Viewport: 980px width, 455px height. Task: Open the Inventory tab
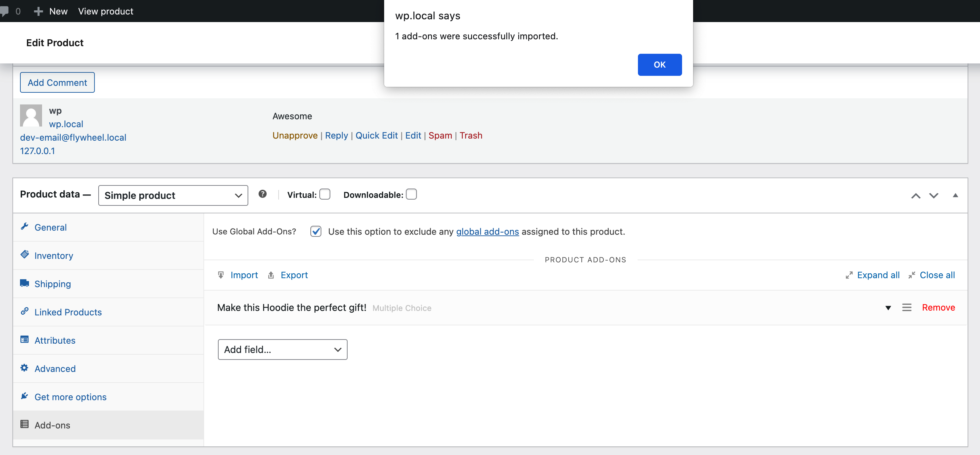click(x=108, y=256)
